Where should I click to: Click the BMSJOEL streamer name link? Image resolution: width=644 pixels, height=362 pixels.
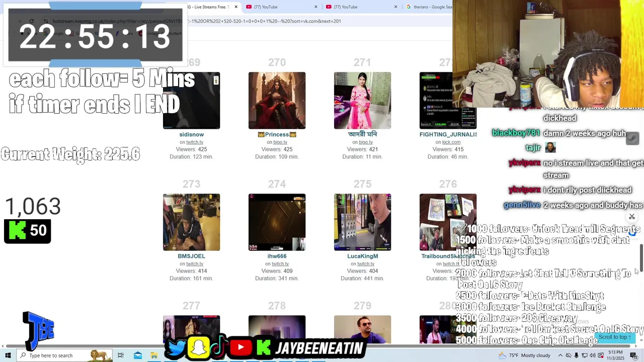(x=191, y=256)
